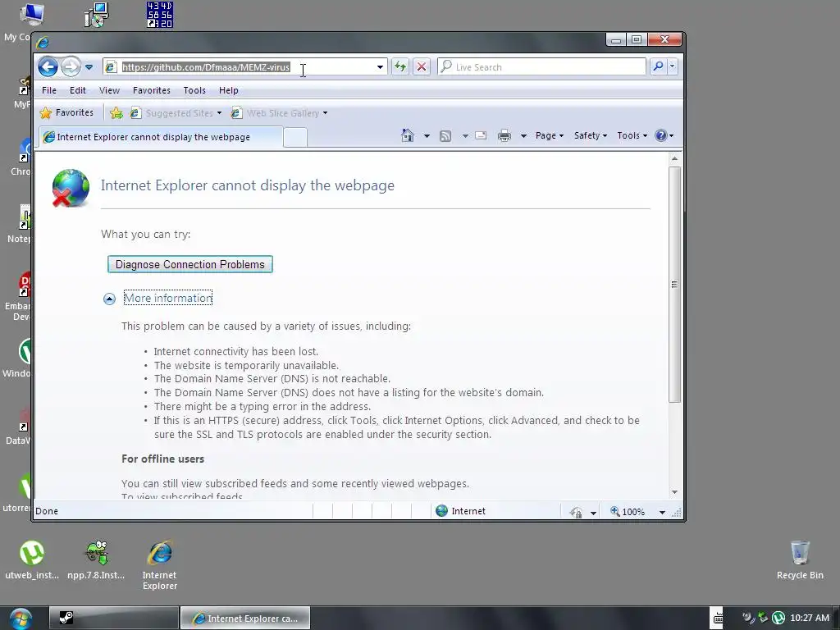Open the Safety command menu
The height and width of the screenshot is (630, 840).
591,135
